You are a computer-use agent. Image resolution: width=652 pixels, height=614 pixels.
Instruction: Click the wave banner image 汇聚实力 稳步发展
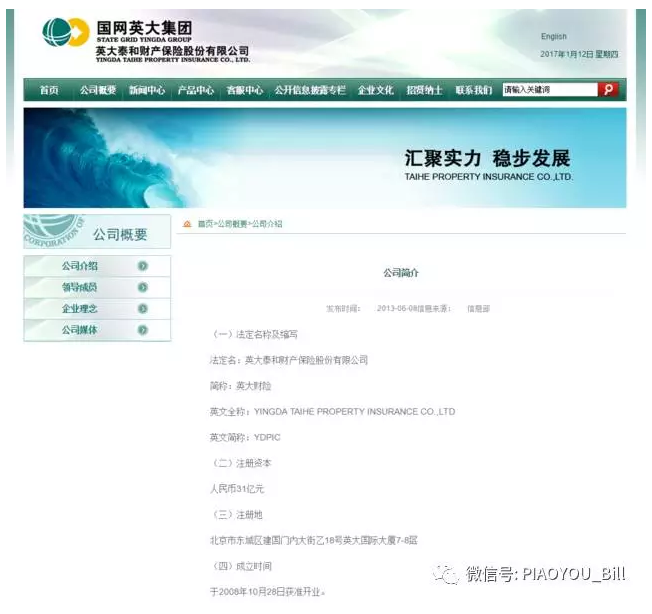coord(325,158)
